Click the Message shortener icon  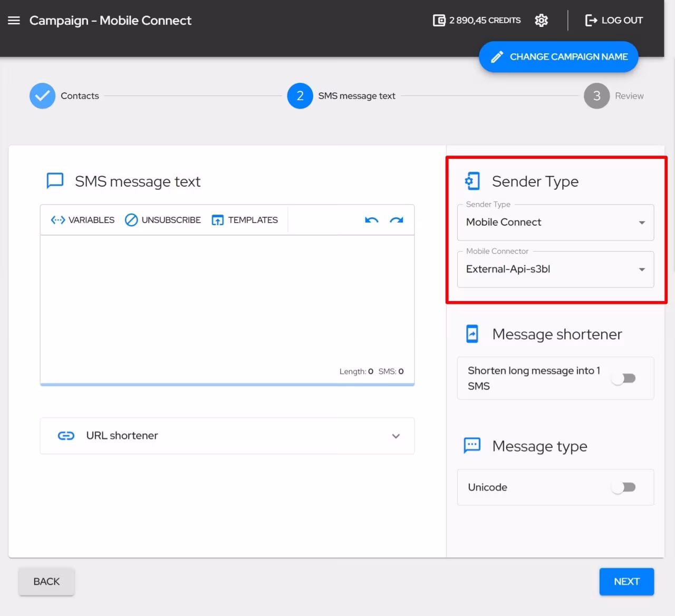point(472,334)
